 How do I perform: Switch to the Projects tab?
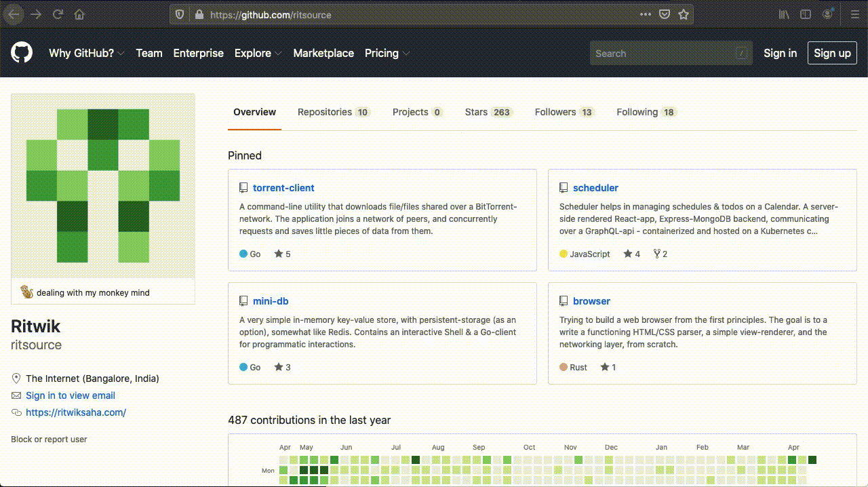(x=417, y=112)
